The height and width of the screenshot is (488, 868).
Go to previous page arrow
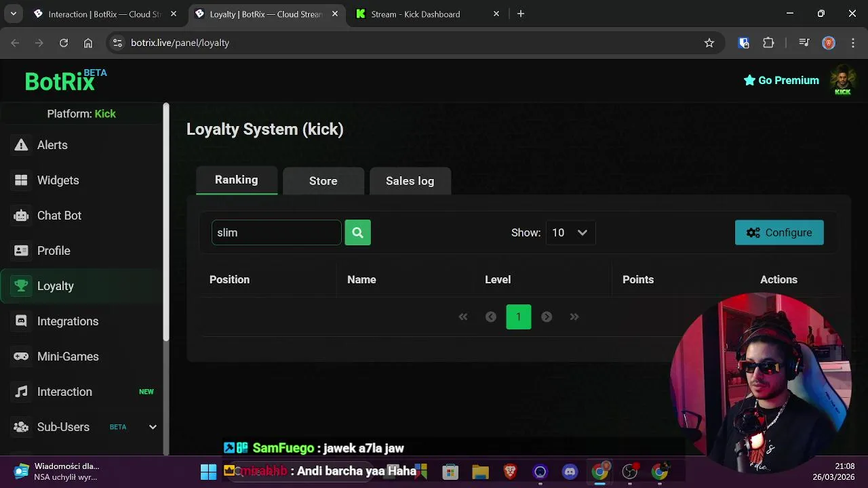click(x=491, y=317)
